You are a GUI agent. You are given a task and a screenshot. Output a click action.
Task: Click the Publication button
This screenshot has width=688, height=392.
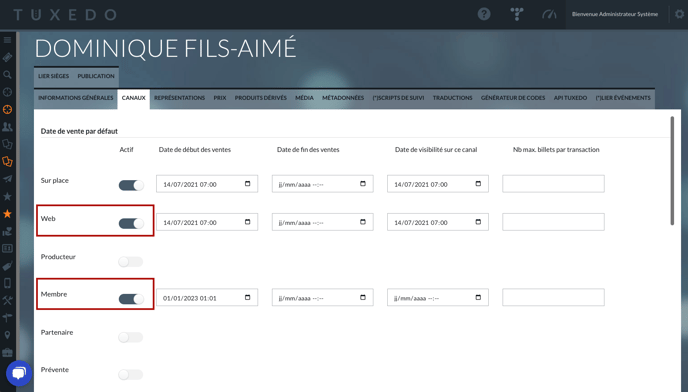click(96, 76)
